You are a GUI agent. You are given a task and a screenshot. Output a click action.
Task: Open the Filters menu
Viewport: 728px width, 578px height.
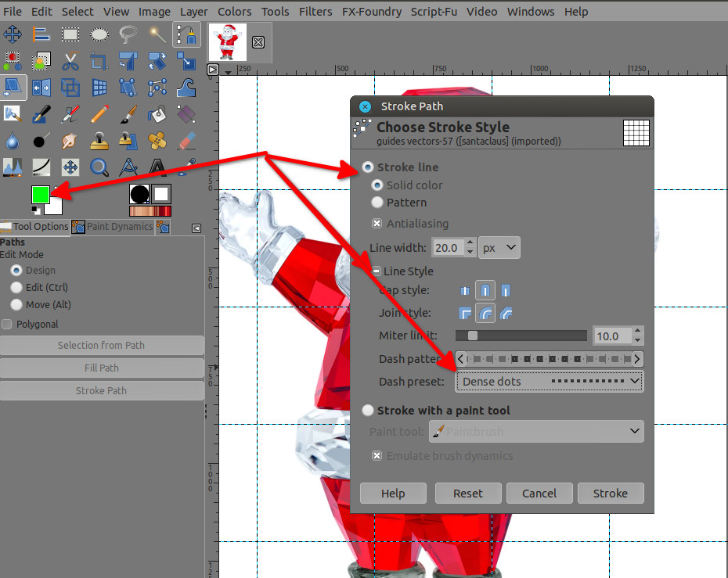[x=315, y=12]
